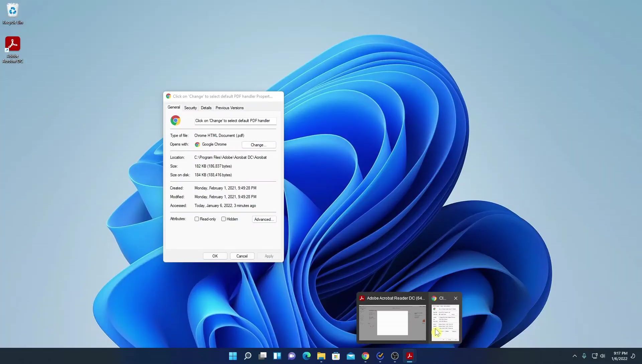Image resolution: width=642 pixels, height=364 pixels.
Task: Launch Microsoft Edge from taskbar
Action: coord(307,356)
